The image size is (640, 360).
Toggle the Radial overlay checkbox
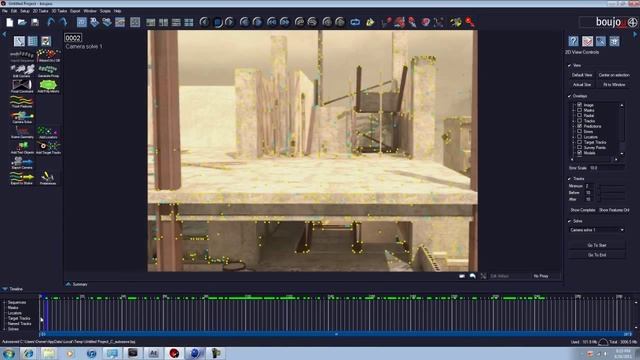pyautogui.click(x=580, y=116)
